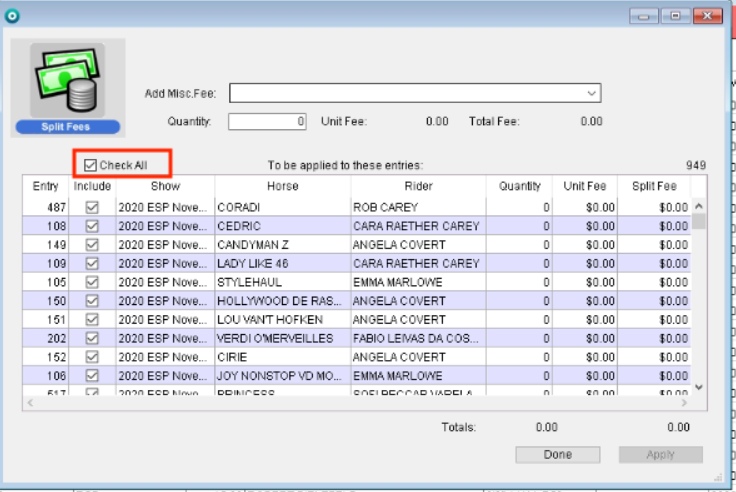Select the LADY LIKE 46 horse cell
736x492 pixels.
click(283, 263)
